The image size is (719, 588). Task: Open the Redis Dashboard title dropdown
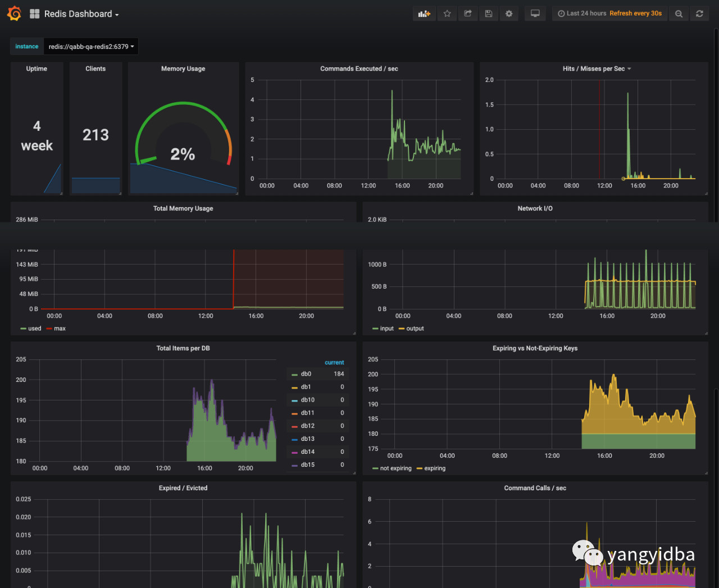pos(78,14)
